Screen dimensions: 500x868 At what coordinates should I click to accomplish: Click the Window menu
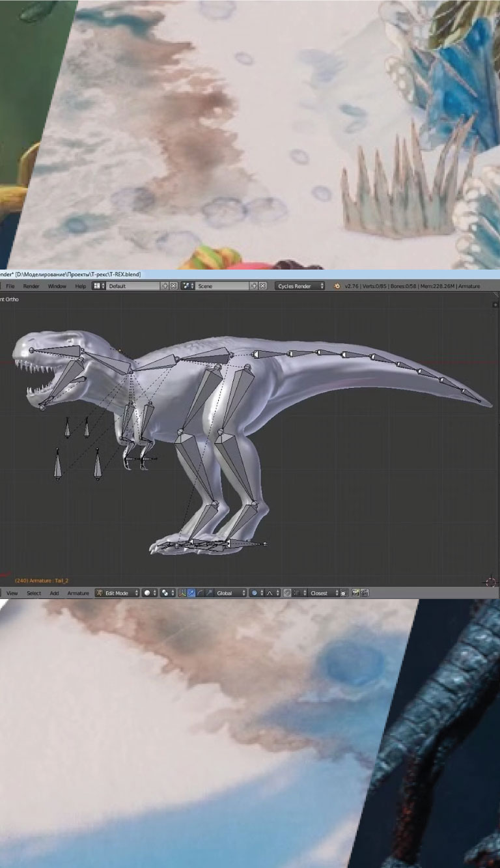(x=57, y=286)
